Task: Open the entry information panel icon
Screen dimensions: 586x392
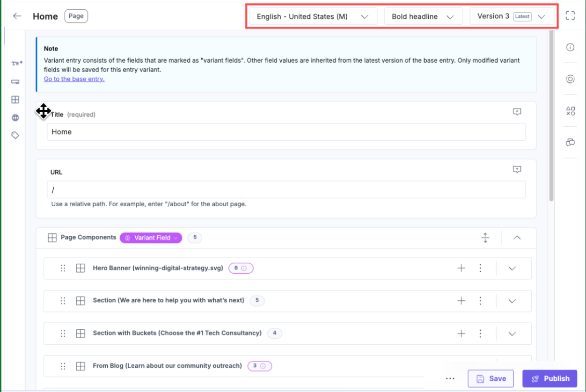Action: click(570, 47)
